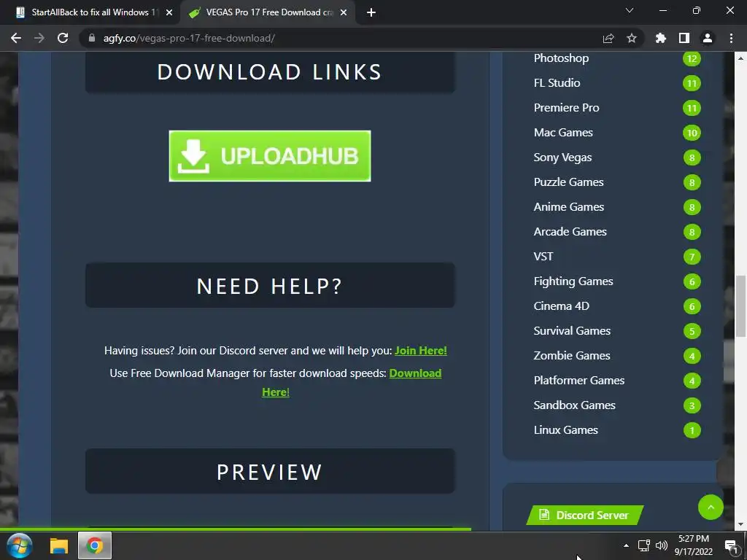Click the scrollbar up arrow

point(741,58)
